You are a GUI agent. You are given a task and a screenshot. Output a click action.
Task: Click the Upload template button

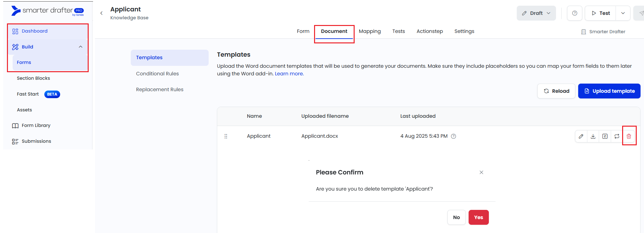click(609, 91)
